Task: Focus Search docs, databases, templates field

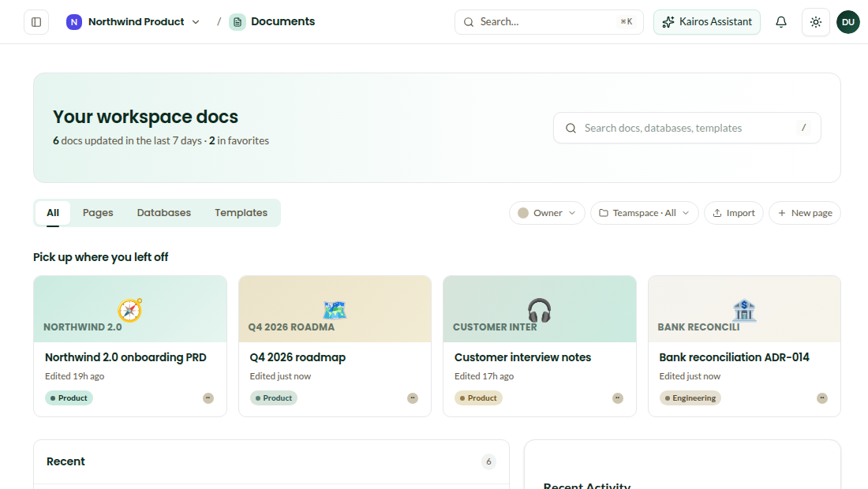Action: [x=687, y=128]
